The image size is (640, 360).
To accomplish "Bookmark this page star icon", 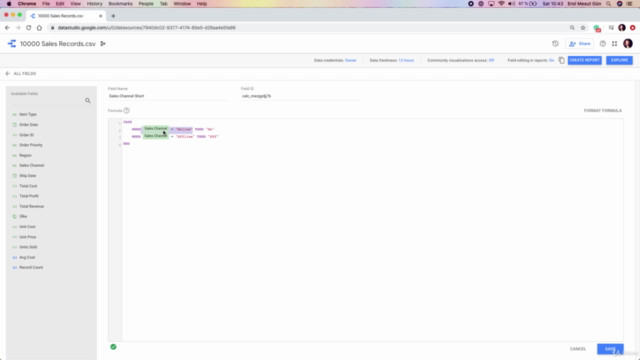I will pos(583,28).
